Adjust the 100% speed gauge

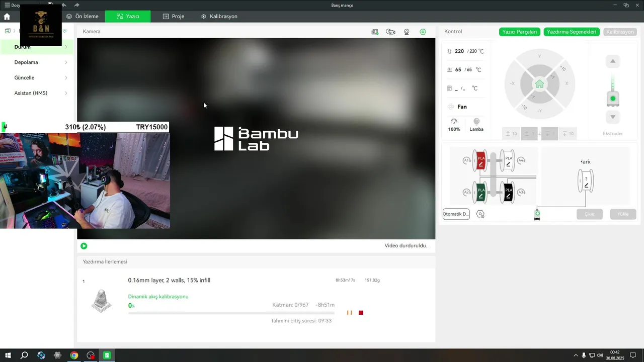454,125
